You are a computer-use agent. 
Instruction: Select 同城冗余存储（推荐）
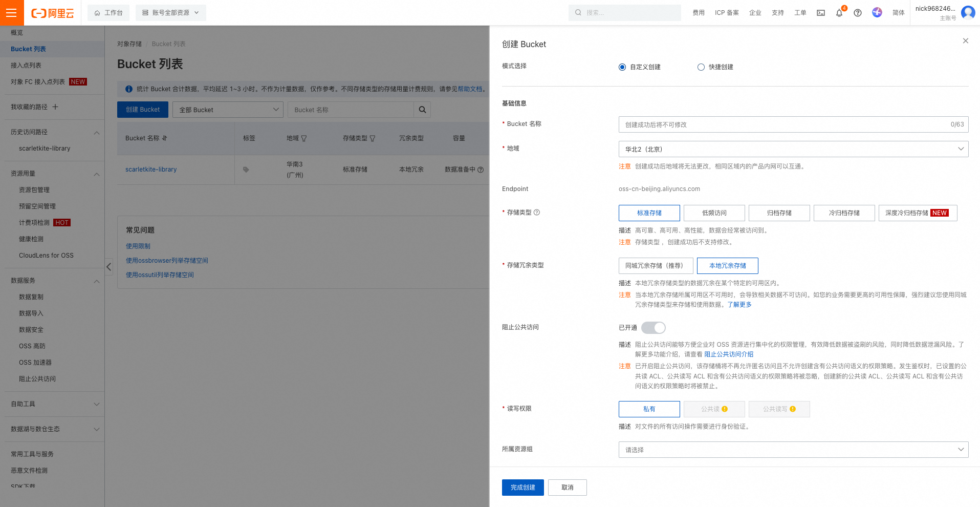656,266
